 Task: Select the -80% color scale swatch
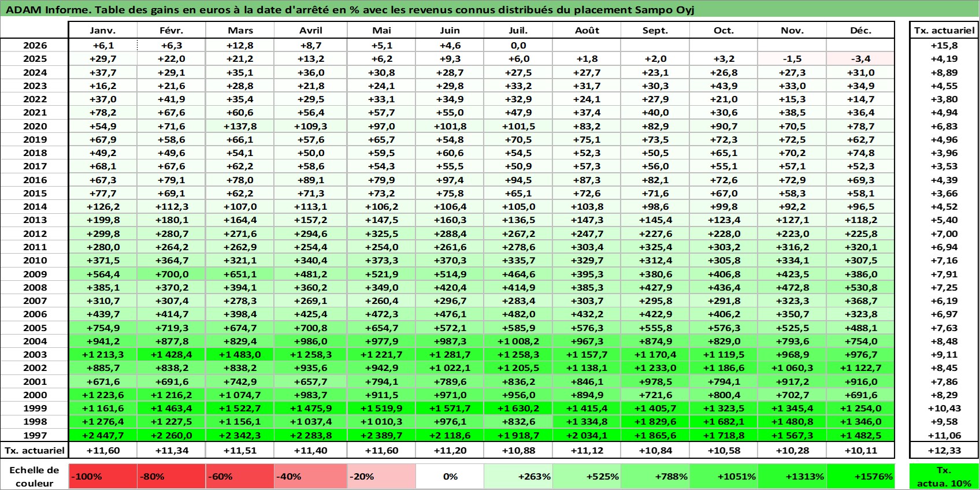(x=172, y=476)
